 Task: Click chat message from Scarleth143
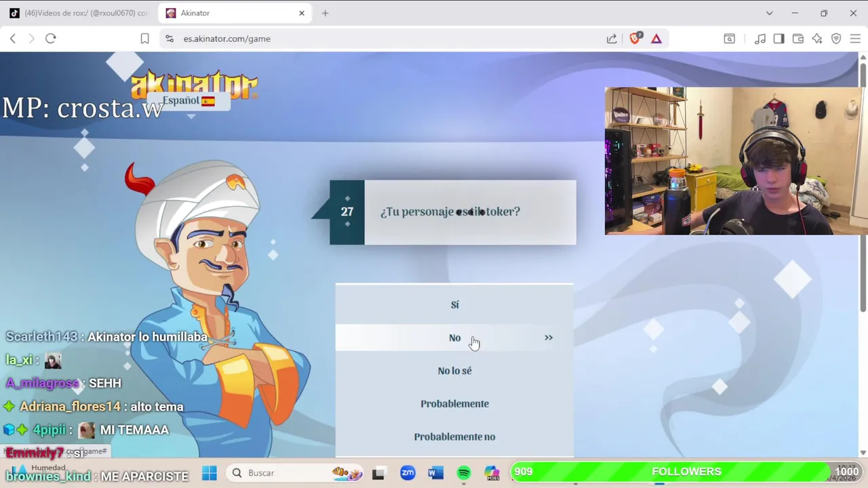[106, 337]
